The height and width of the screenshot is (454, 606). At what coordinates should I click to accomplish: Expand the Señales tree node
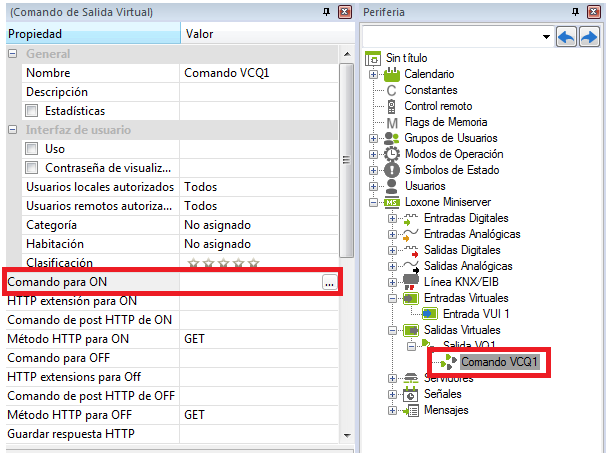pyautogui.click(x=392, y=394)
